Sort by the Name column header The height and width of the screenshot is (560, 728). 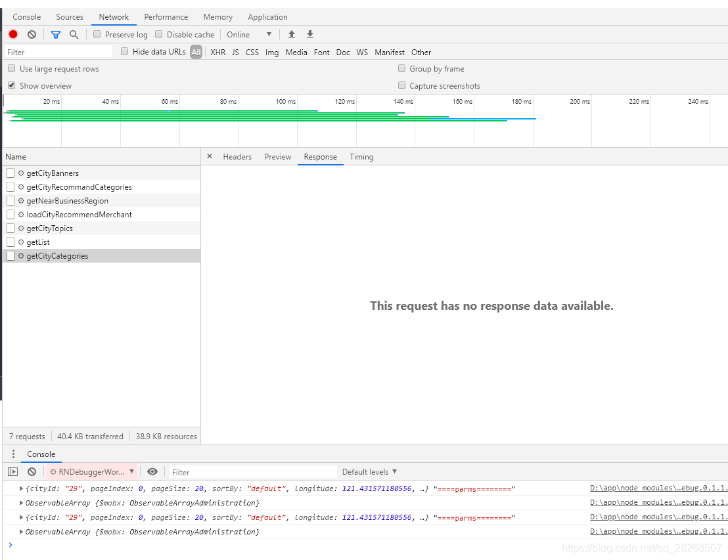point(102,157)
